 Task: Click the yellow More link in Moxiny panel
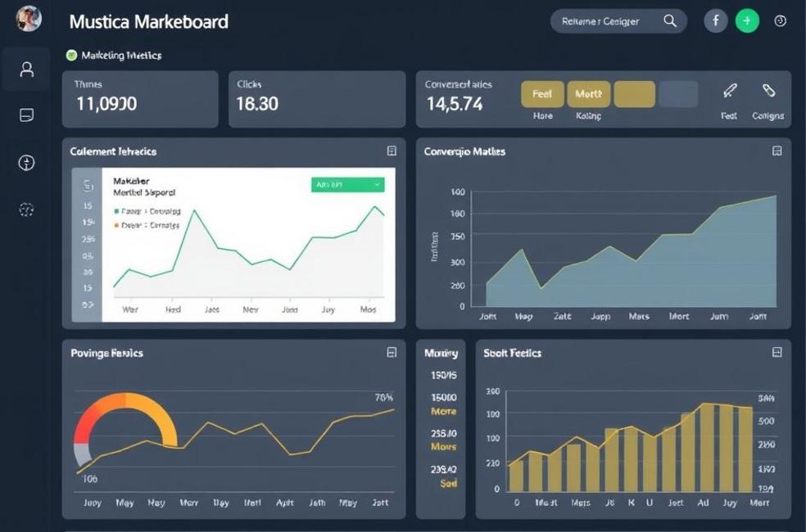point(443,412)
